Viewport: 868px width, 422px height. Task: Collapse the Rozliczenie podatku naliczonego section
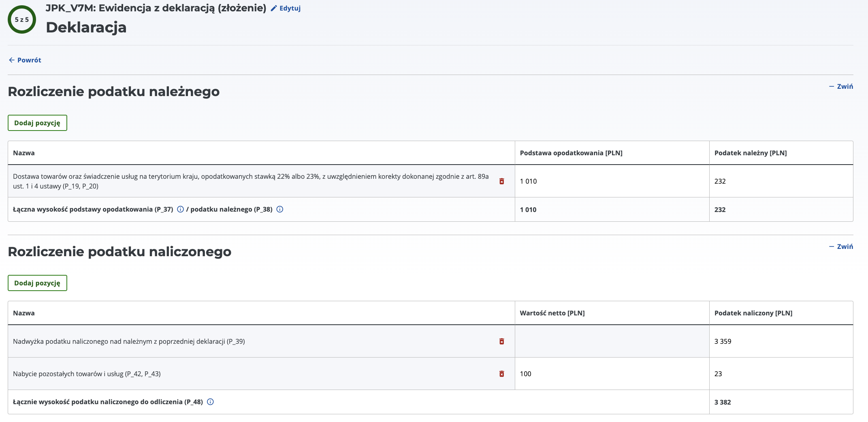click(x=841, y=246)
